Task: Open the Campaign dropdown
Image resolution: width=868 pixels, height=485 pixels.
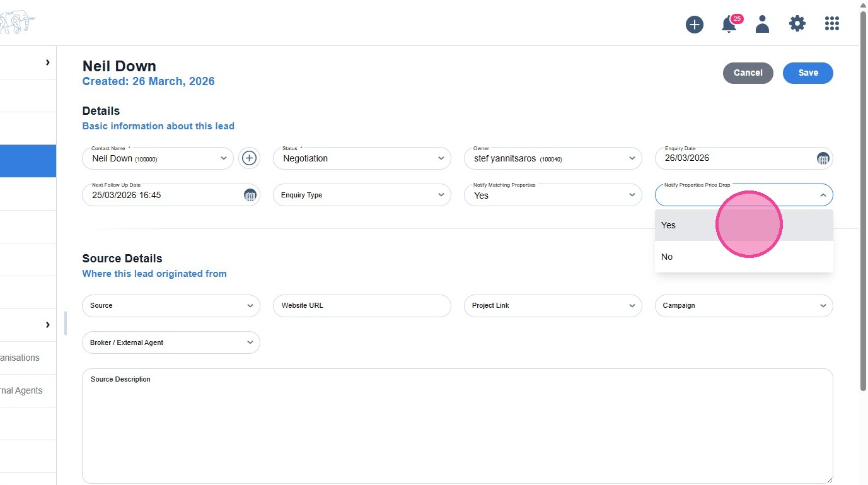Action: 744,305
